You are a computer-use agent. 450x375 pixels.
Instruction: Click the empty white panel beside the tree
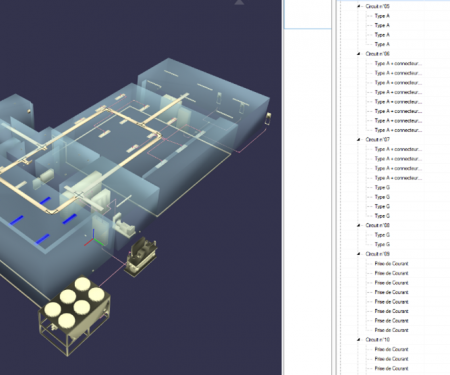[308, 14]
